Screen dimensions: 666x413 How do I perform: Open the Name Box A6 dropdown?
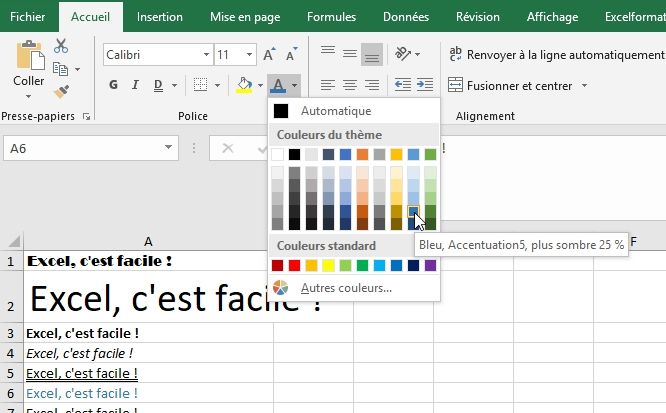coord(168,147)
